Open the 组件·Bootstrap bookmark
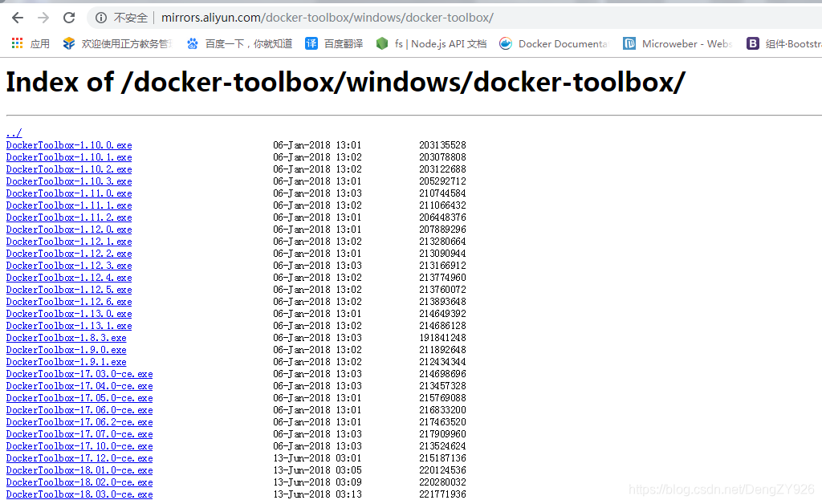Screen dimensions: 822x504 tap(783, 43)
